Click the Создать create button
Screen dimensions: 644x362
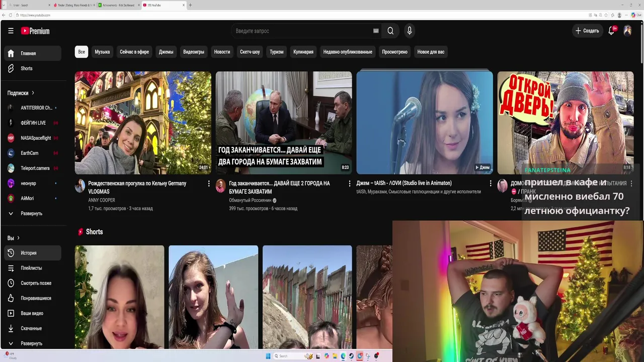point(587,31)
